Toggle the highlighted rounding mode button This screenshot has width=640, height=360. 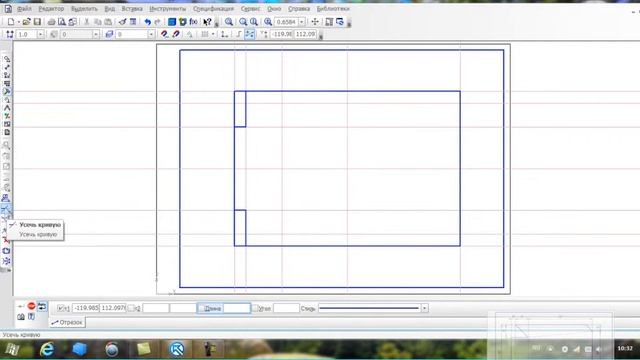point(250,34)
